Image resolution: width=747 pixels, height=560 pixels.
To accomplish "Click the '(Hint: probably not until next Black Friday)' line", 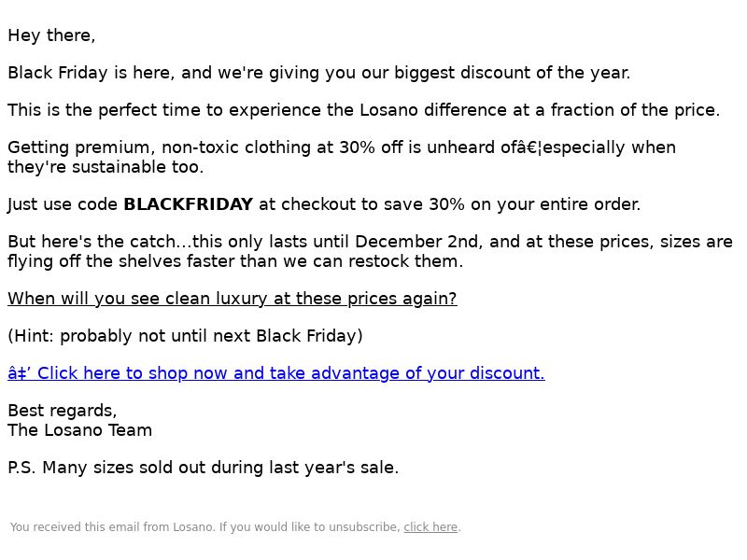I will [185, 336].
